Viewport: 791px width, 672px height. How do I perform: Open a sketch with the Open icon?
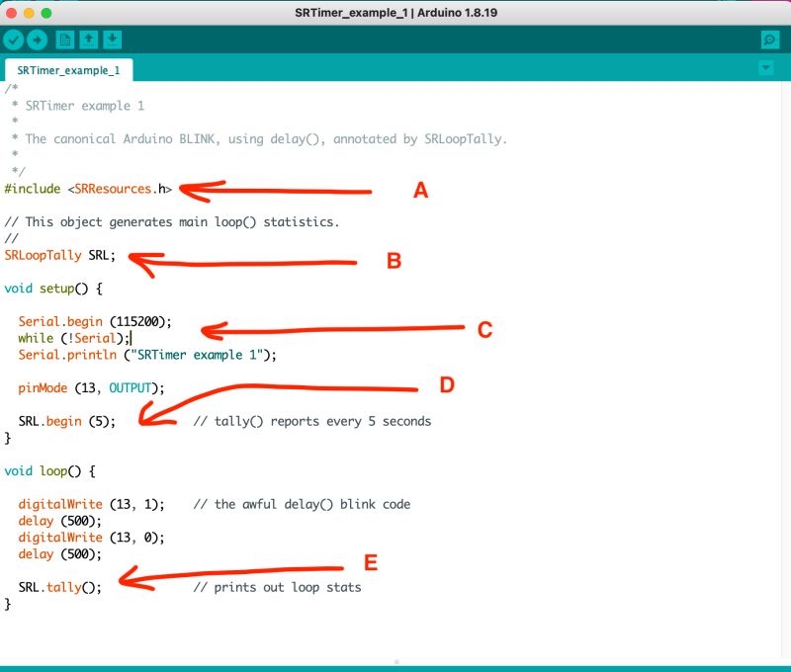click(x=89, y=40)
